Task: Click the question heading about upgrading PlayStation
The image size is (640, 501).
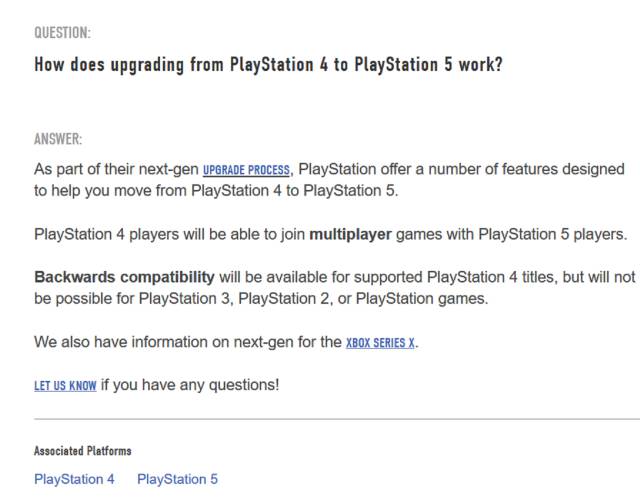Action: click(268, 65)
